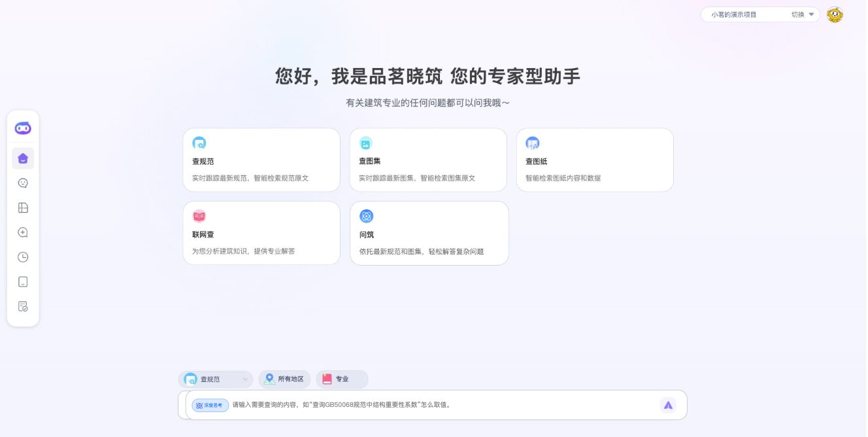Click the send arrow icon in input box
This screenshot has height=437, width=868.
pyautogui.click(x=668, y=405)
